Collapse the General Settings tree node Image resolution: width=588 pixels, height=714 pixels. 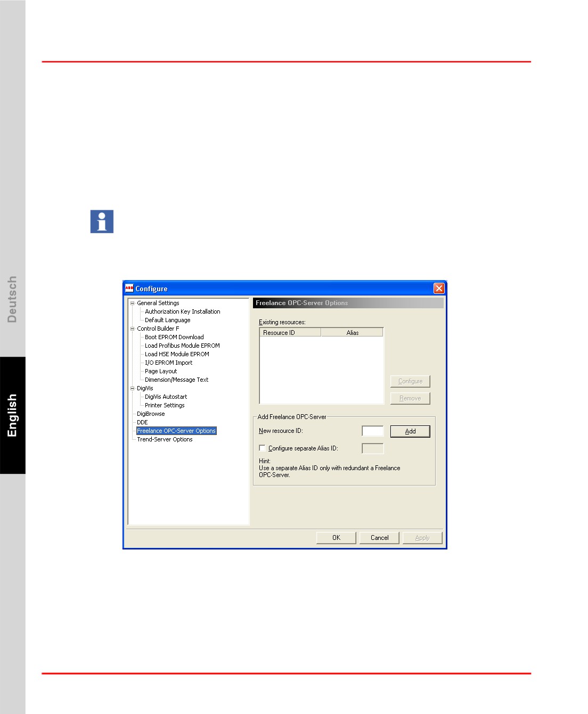tap(133, 303)
